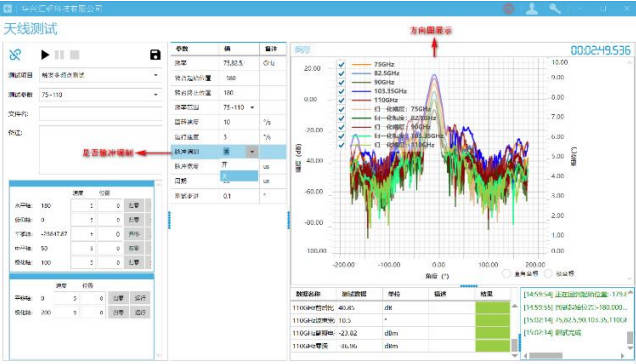This screenshot has height=364, width=636.
Task: Choose the highlighted option in pulse dropdown list
Action: [x=239, y=176]
